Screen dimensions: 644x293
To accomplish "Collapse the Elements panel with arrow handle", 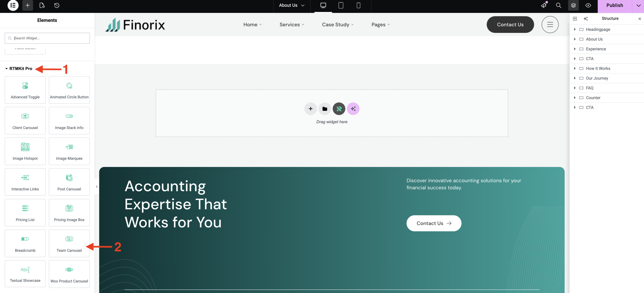I will click(97, 187).
